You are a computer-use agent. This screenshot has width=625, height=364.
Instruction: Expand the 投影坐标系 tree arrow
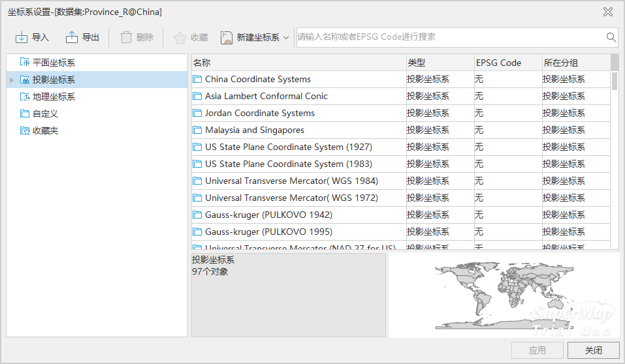click(11, 80)
